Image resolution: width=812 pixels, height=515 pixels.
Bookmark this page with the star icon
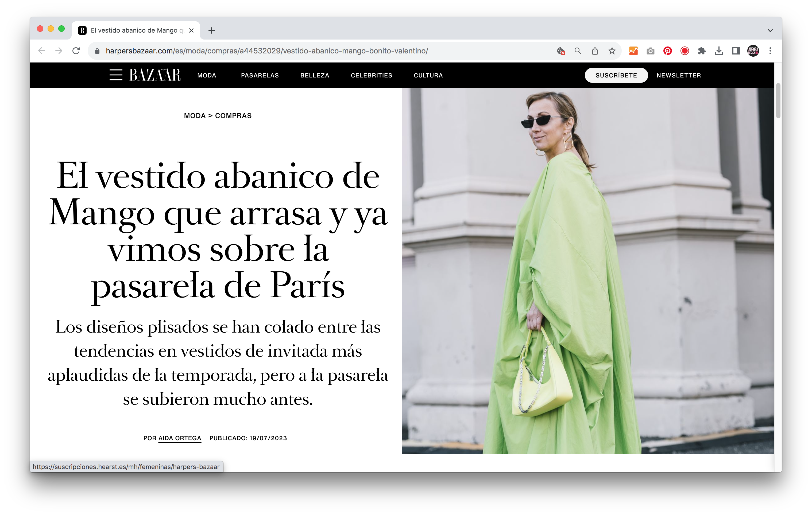612,51
